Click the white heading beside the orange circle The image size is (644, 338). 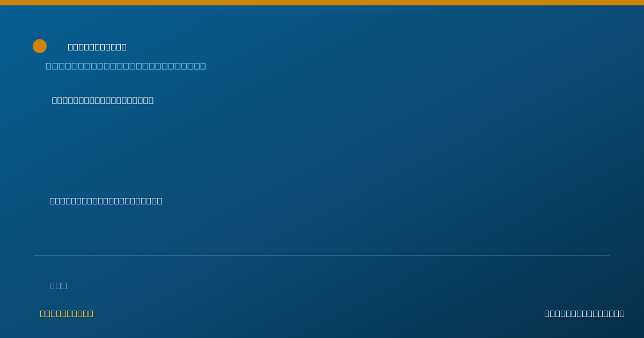[x=97, y=47]
